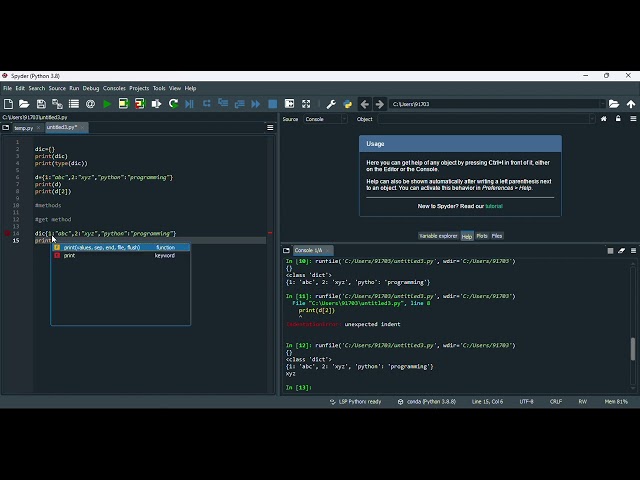The width and height of the screenshot is (640, 480).
Task: Toggle fullscreen mode icon
Action: [x=306, y=104]
